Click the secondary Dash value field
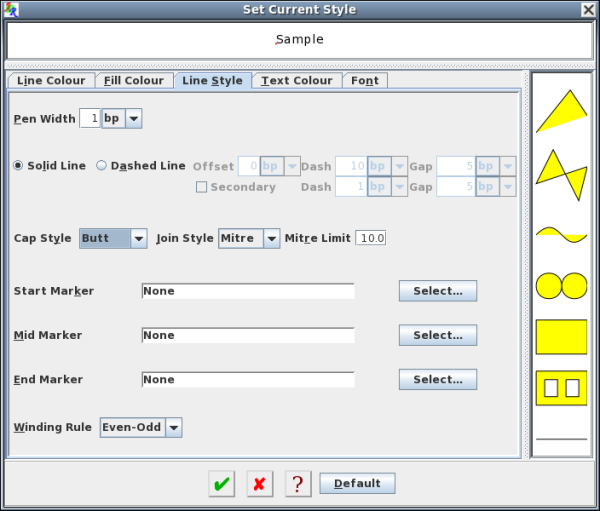This screenshot has height=511, width=600. [x=351, y=187]
